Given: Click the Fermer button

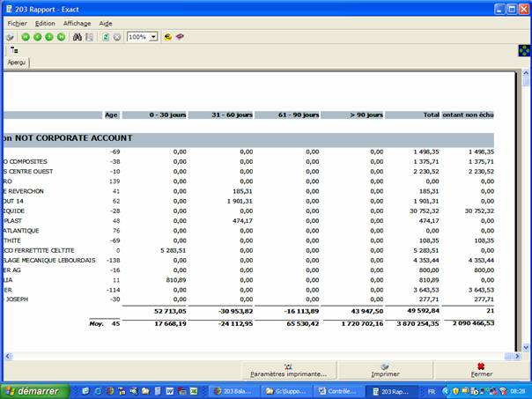Looking at the screenshot, I should click(x=481, y=370).
